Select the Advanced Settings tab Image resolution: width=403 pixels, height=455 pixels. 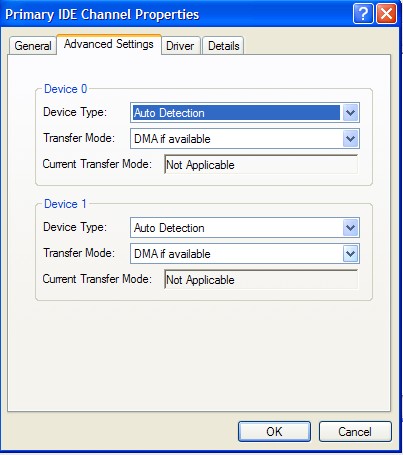(x=109, y=44)
